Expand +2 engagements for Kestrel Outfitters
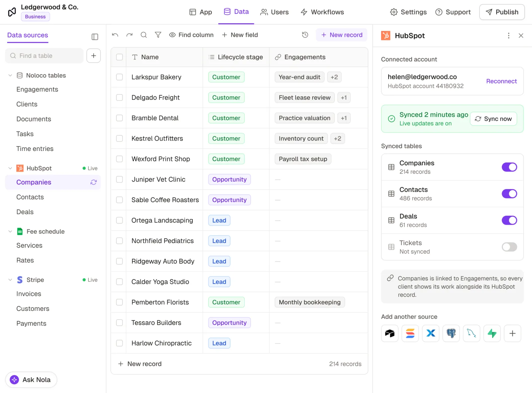This screenshot has width=532, height=393. click(337, 139)
